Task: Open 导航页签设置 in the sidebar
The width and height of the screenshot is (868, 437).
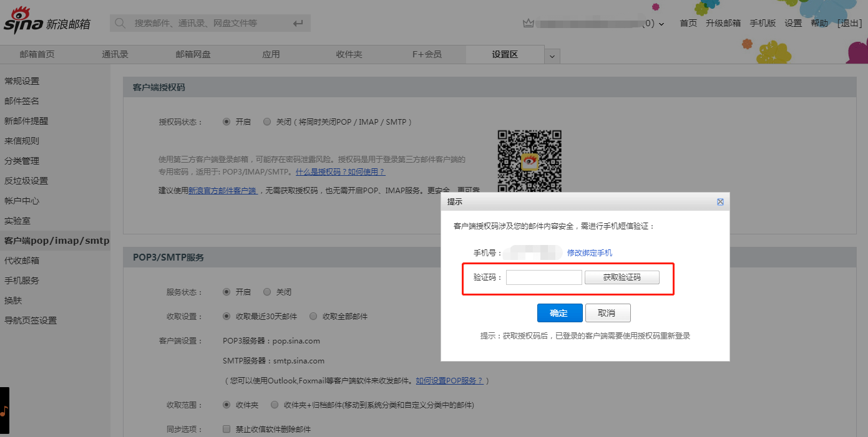Action: pos(31,320)
